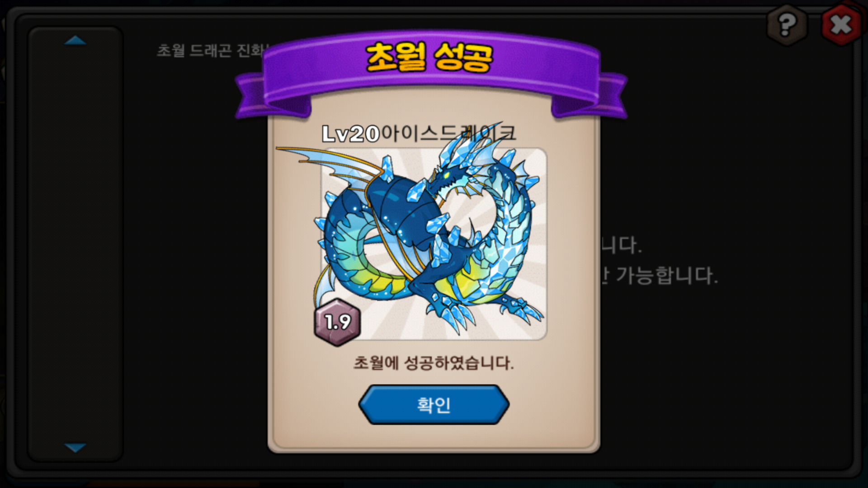Click the up arrow in left list panel
Viewport: 868px width, 488px height.
click(x=75, y=41)
